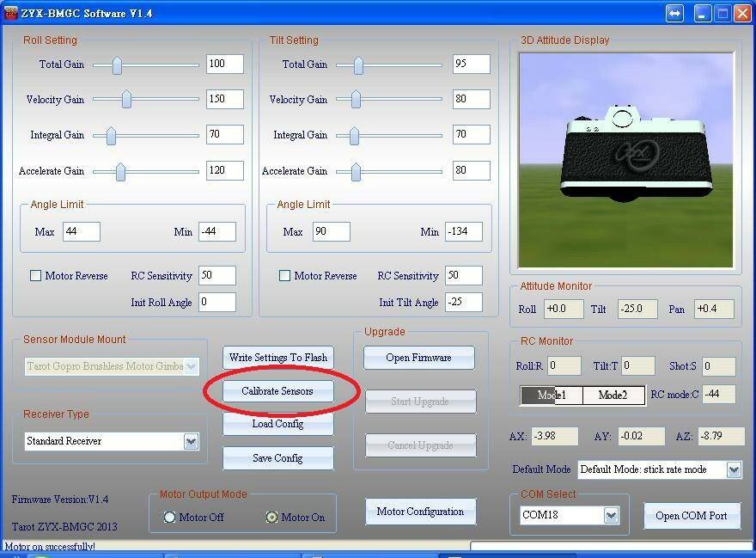This screenshot has height=558, width=756.
Task: Click the Tilt:T RC monitor value
Action: coord(637,366)
